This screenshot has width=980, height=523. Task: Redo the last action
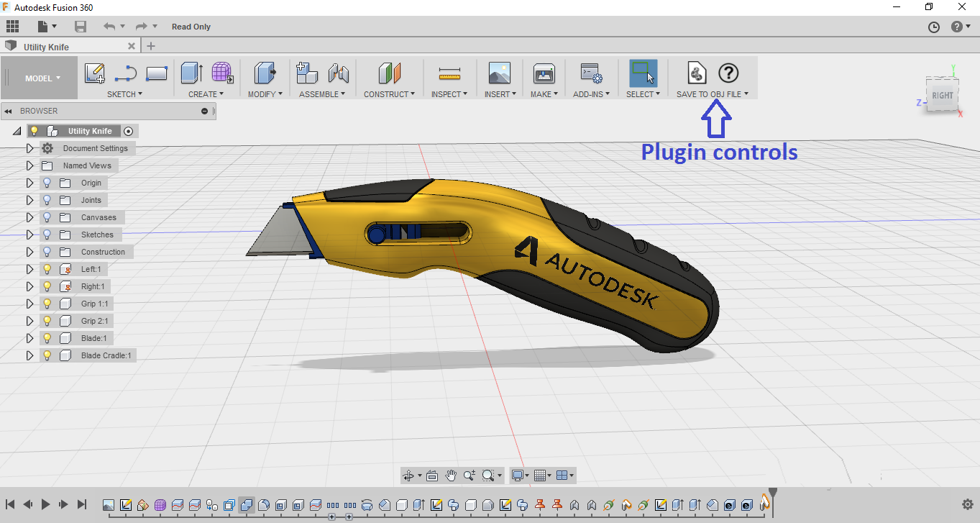(x=141, y=27)
